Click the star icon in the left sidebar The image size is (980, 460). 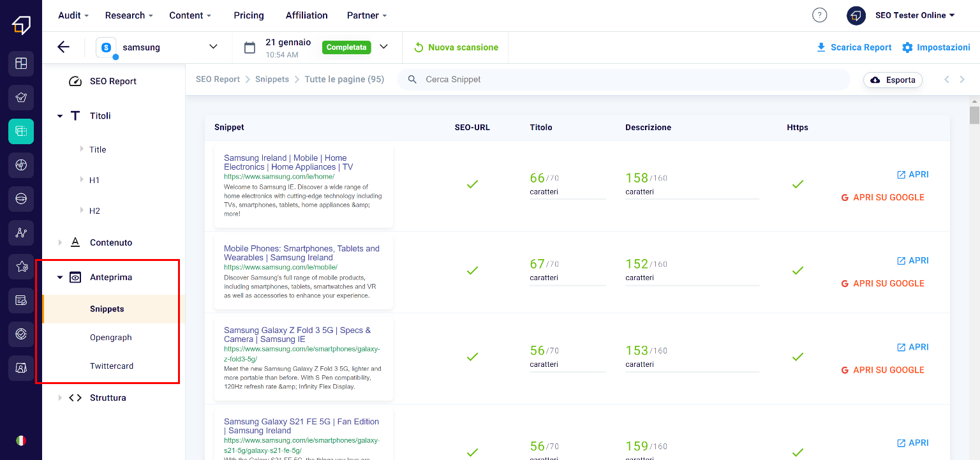point(21,267)
